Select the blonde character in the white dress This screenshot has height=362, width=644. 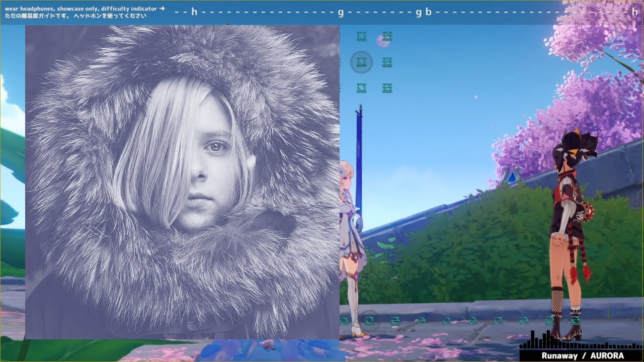(351, 249)
